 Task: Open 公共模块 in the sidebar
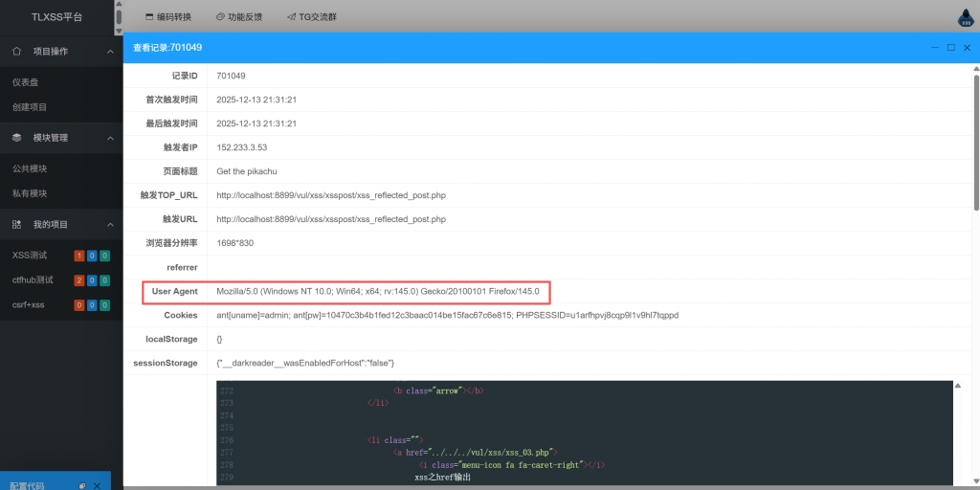[30, 168]
